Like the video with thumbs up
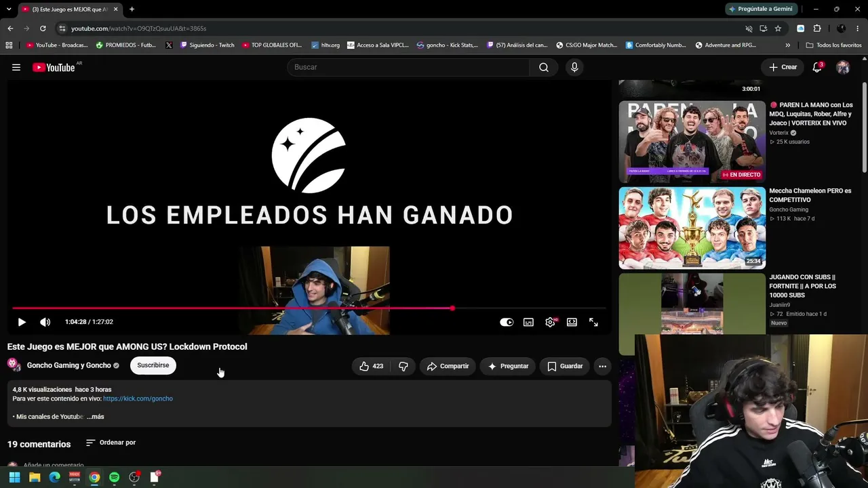 click(371, 366)
